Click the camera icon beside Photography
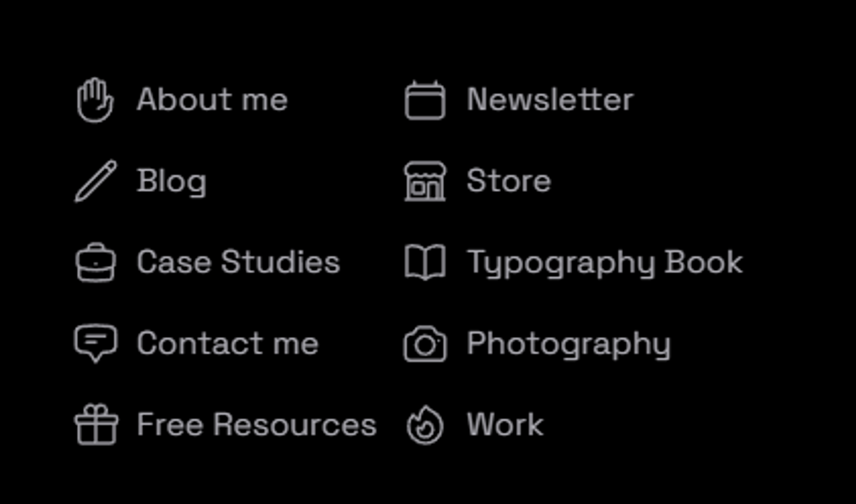This screenshot has height=504, width=856. (425, 344)
